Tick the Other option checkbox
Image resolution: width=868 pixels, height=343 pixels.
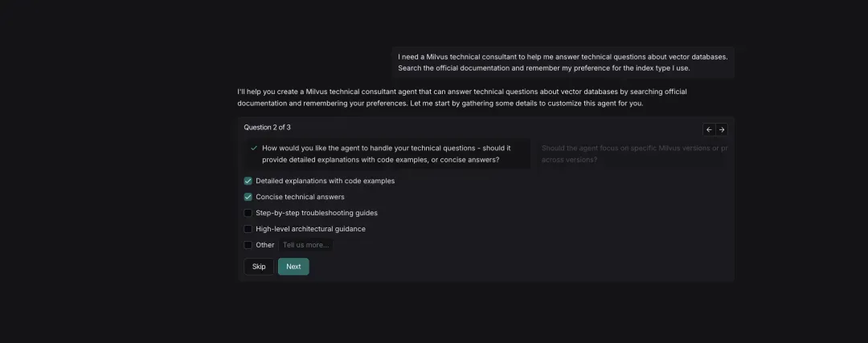click(248, 245)
